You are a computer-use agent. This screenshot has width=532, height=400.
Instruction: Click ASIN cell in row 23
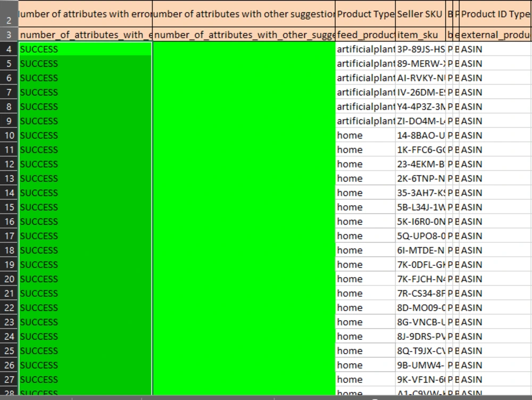(495, 322)
